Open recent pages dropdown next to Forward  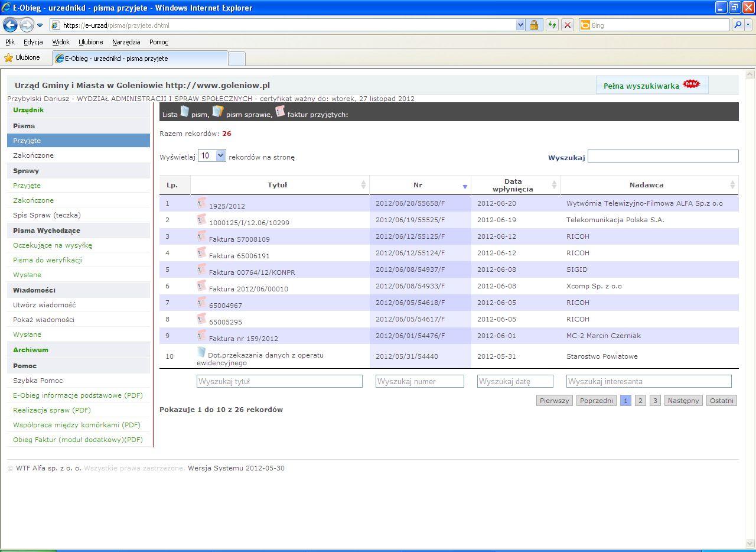[40, 25]
